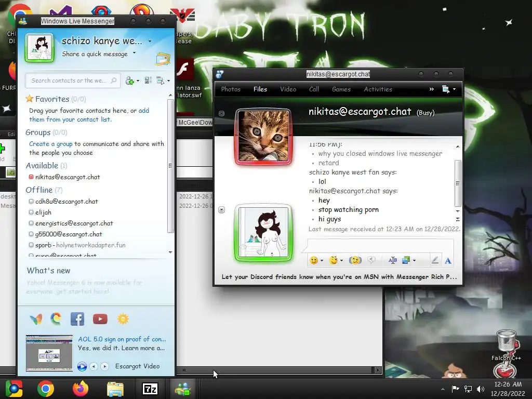532x399 pixels.
Task: Open the Photos tab in chat
Action: click(x=231, y=89)
